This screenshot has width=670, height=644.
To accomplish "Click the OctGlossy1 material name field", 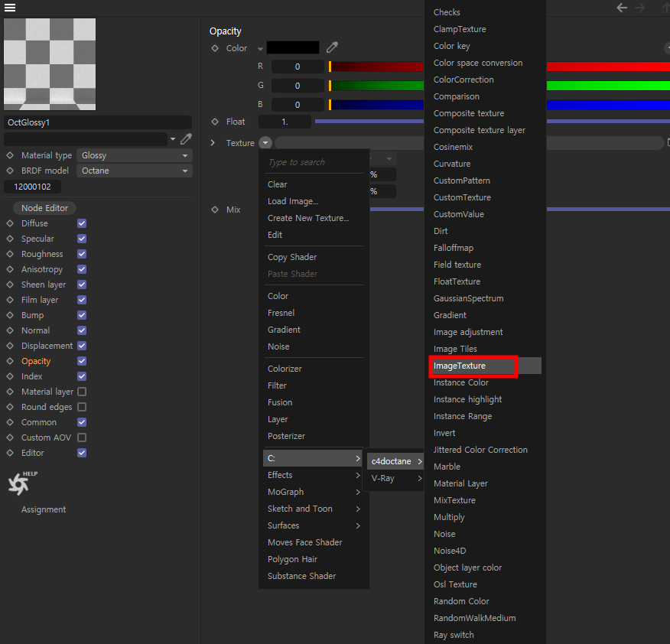I will pyautogui.click(x=98, y=122).
